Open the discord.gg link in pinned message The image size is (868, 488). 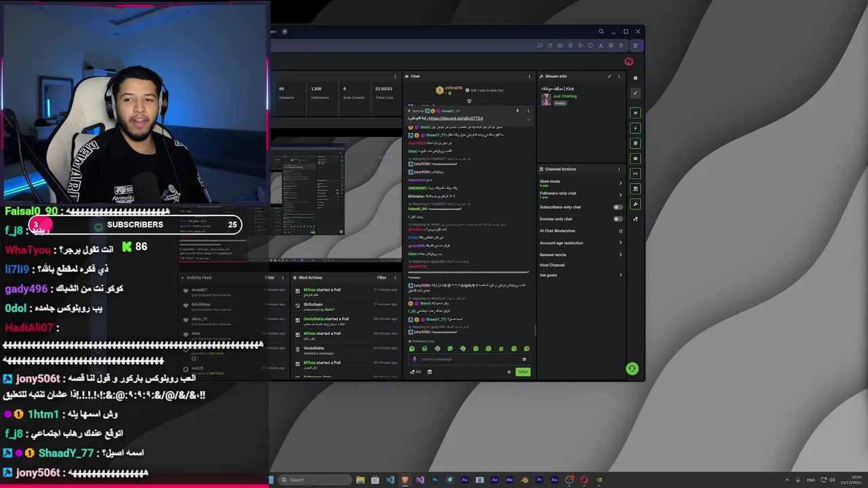pyautogui.click(x=456, y=119)
